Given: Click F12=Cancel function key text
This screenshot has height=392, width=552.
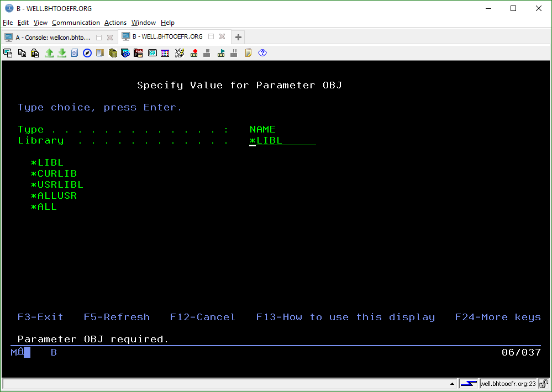Looking at the screenshot, I should [x=203, y=317].
